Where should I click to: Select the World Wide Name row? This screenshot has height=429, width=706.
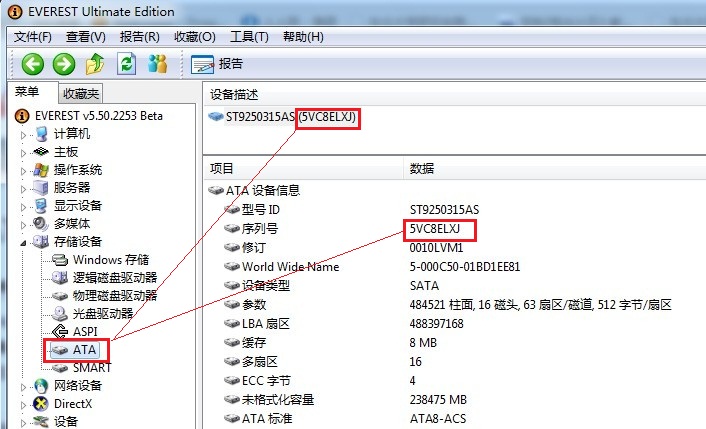(x=290, y=267)
